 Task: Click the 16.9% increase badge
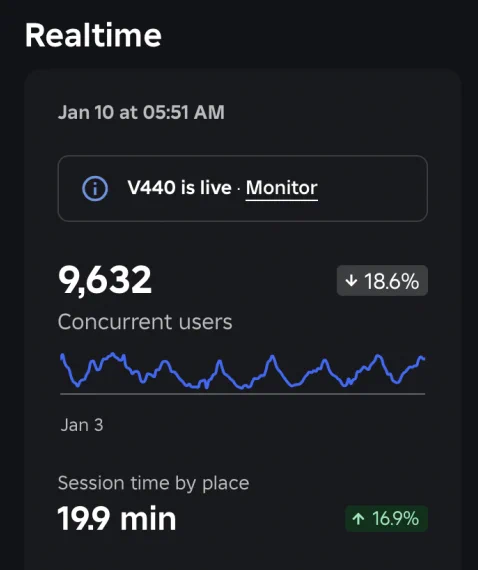[x=386, y=519]
